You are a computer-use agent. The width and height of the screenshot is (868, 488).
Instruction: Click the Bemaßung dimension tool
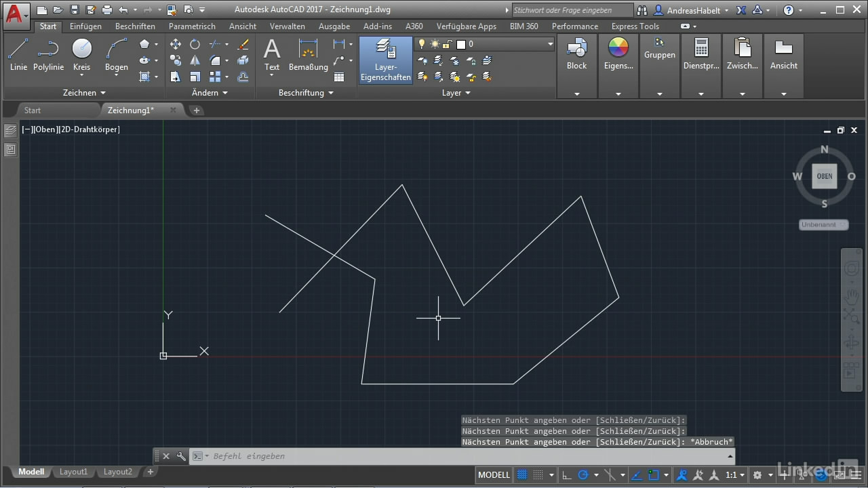(308, 54)
